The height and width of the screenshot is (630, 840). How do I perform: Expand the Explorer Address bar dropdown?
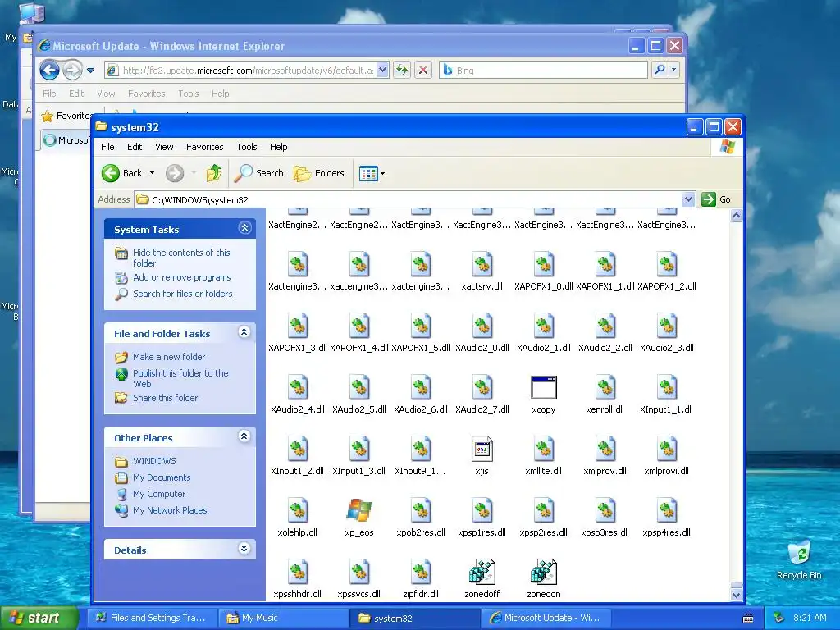(x=688, y=199)
